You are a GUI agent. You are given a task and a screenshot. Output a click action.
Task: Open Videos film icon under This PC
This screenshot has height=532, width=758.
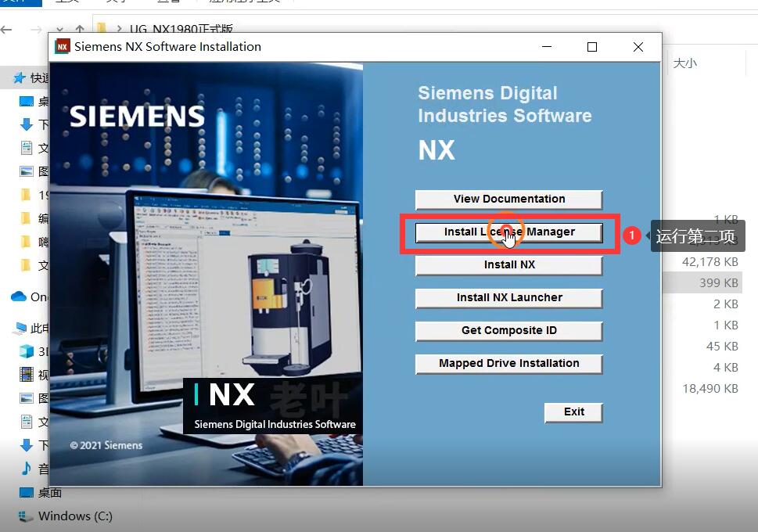(x=26, y=374)
